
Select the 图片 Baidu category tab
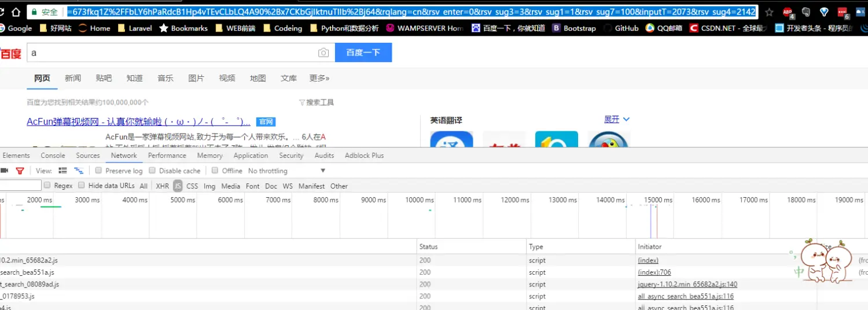click(196, 78)
